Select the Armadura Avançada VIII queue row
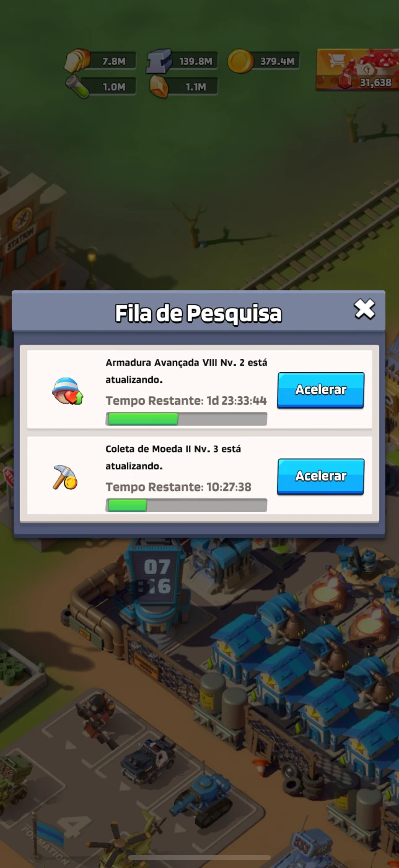The width and height of the screenshot is (399, 868). coord(199,389)
